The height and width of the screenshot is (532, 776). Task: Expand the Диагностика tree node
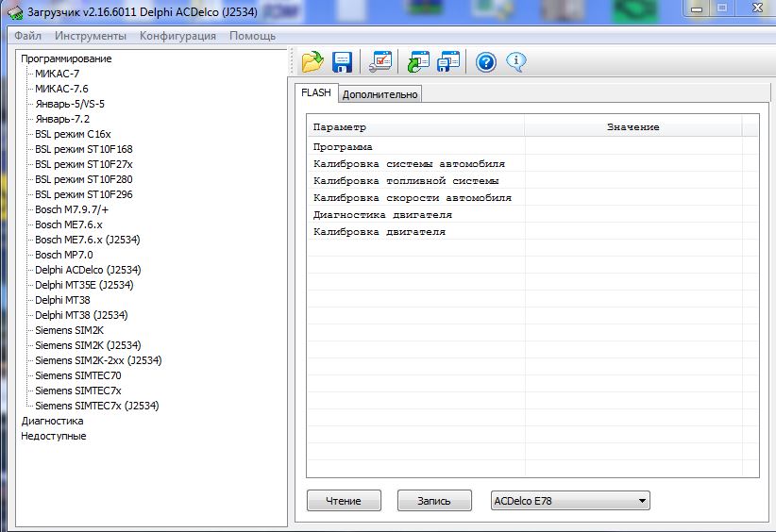[52, 421]
